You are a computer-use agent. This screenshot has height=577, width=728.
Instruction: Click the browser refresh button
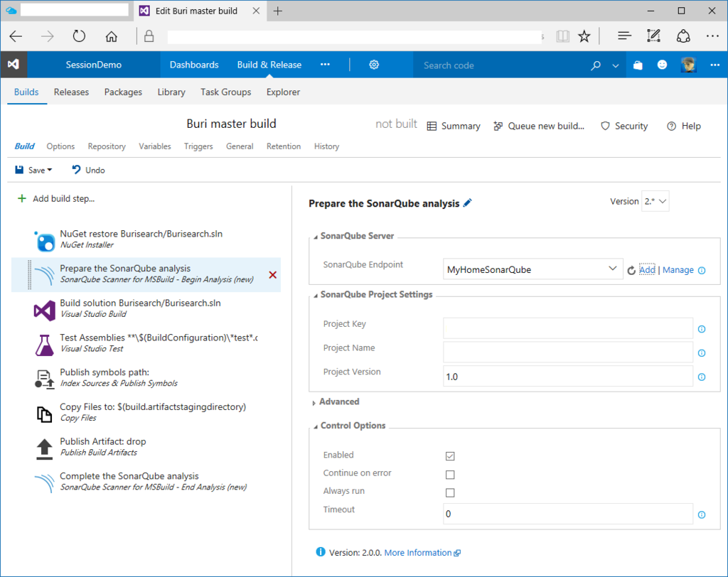click(x=79, y=36)
